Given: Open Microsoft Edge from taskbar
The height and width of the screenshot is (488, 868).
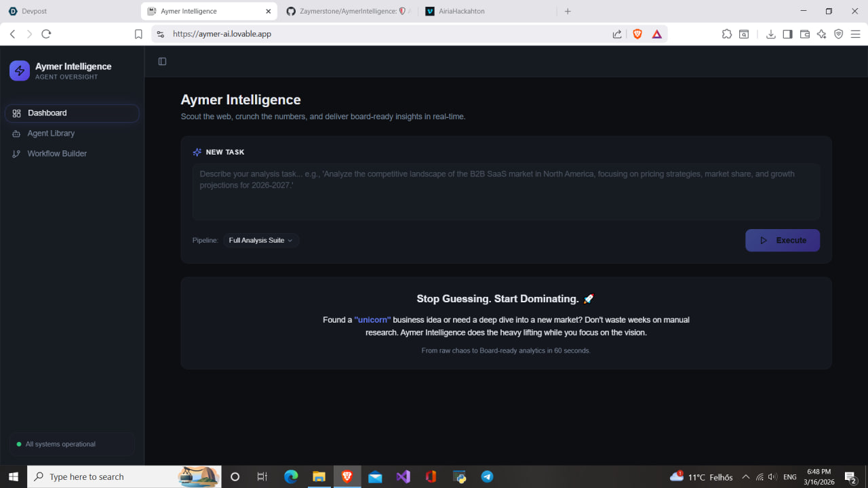Looking at the screenshot, I should [291, 477].
